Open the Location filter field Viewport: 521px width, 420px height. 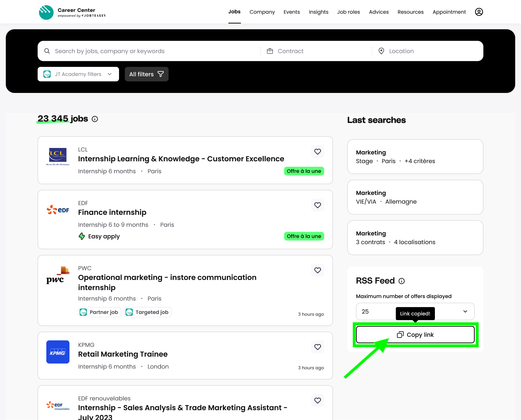428,51
